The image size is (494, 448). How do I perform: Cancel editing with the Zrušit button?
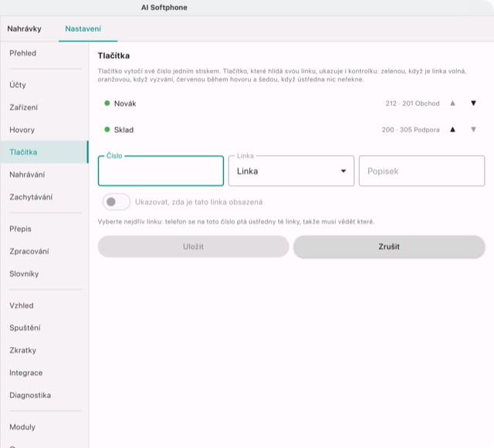pos(389,247)
